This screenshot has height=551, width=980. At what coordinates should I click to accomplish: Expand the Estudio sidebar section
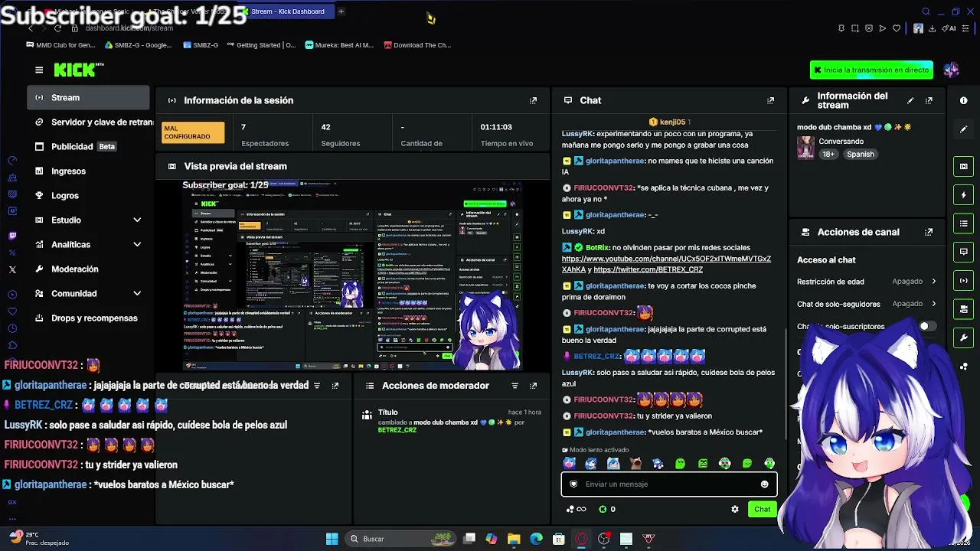[137, 220]
